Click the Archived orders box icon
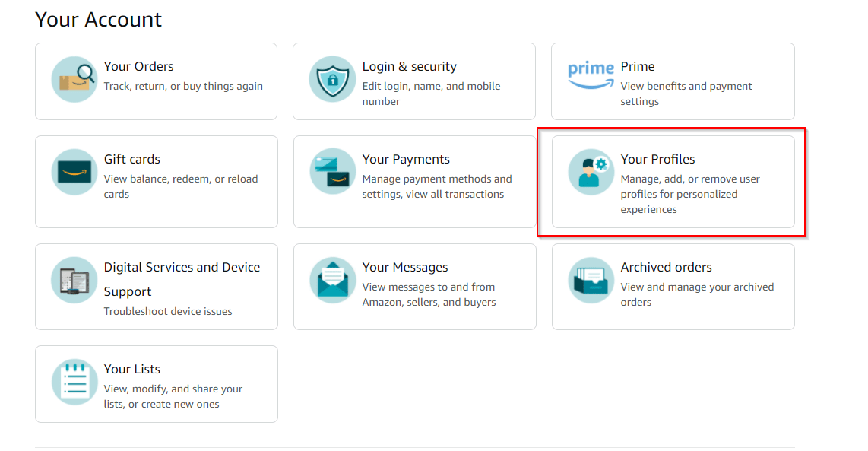 591,280
